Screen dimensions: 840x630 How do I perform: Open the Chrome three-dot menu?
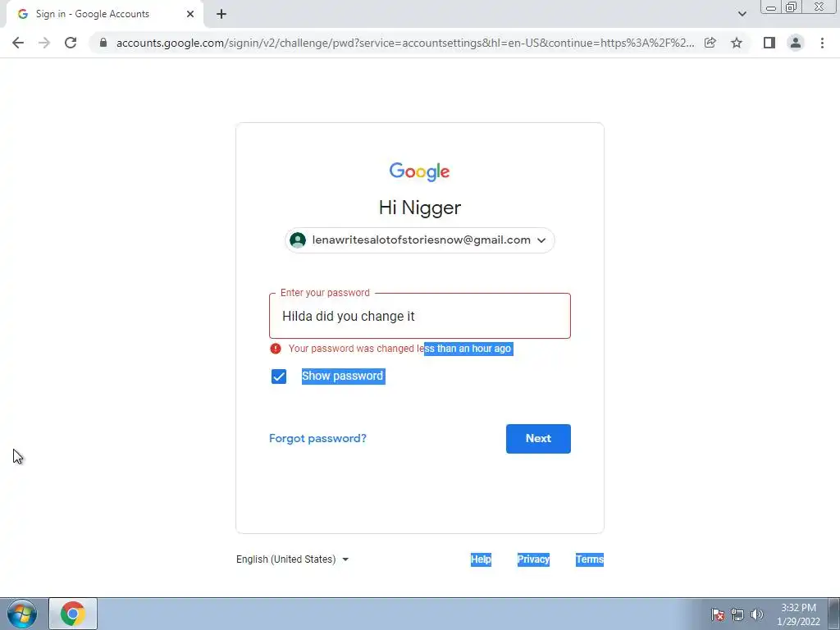coord(822,43)
